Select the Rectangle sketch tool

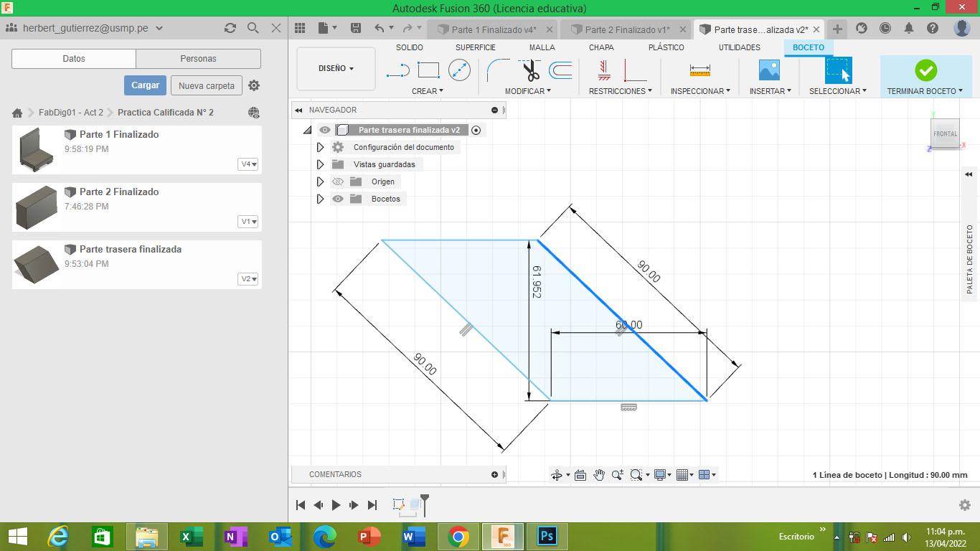(428, 70)
